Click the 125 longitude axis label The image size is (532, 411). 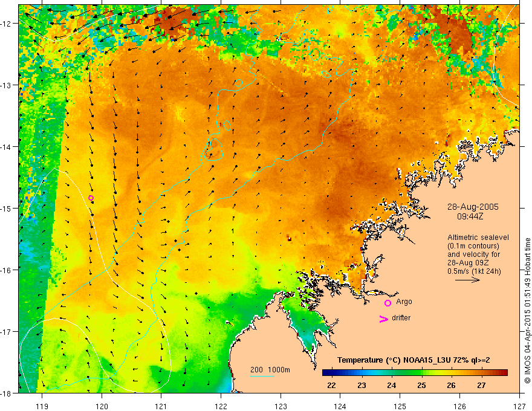tap(400, 406)
